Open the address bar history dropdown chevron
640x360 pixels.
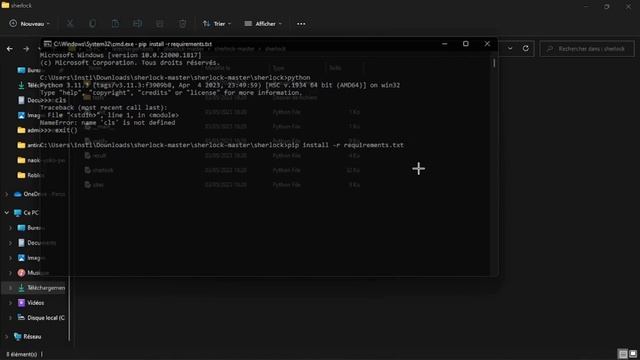[x=510, y=49]
